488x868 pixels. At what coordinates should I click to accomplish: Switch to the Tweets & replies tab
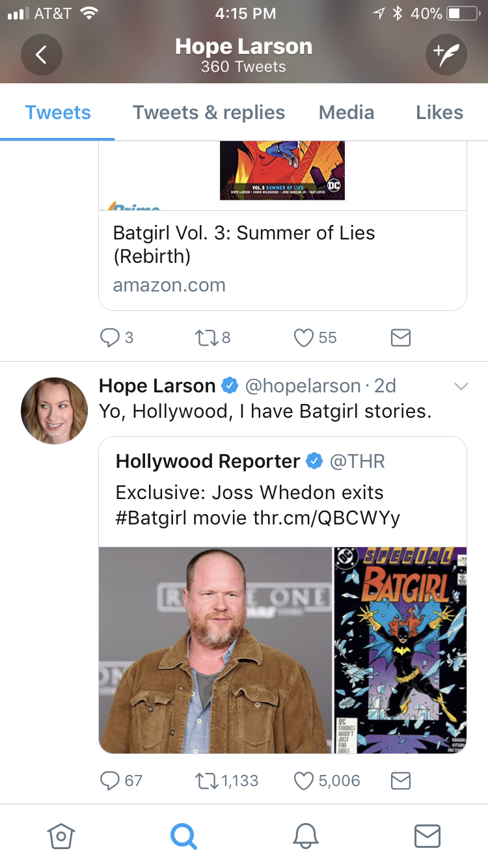click(209, 113)
